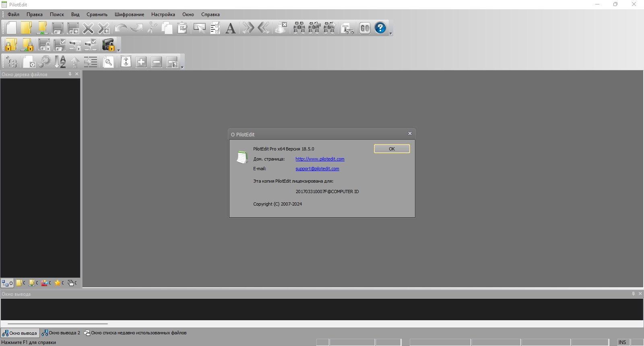Click the plus box icon in third toolbar
Screen dimensions: 644x346
(x=141, y=62)
